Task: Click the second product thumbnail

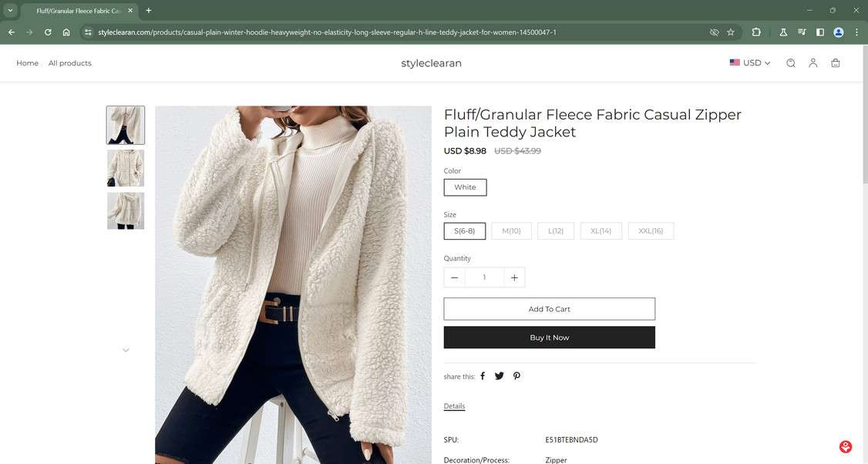Action: (126, 167)
